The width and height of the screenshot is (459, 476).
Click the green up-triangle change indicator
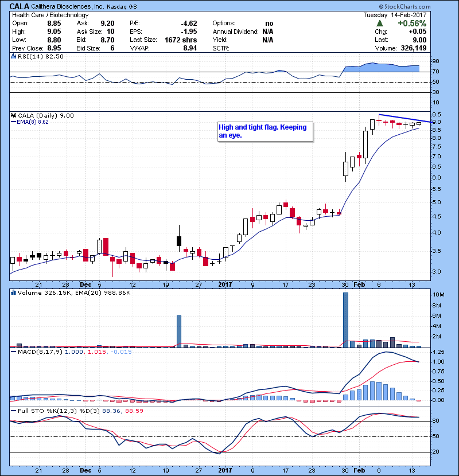tap(379, 24)
